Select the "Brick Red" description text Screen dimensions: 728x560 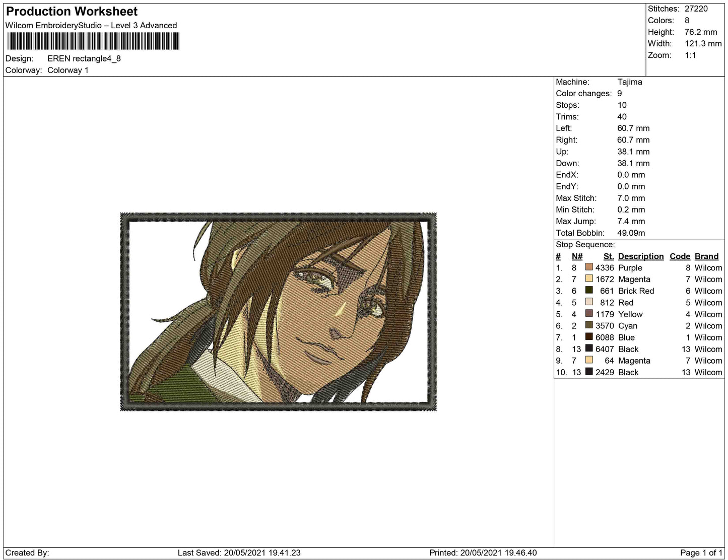coord(636,291)
